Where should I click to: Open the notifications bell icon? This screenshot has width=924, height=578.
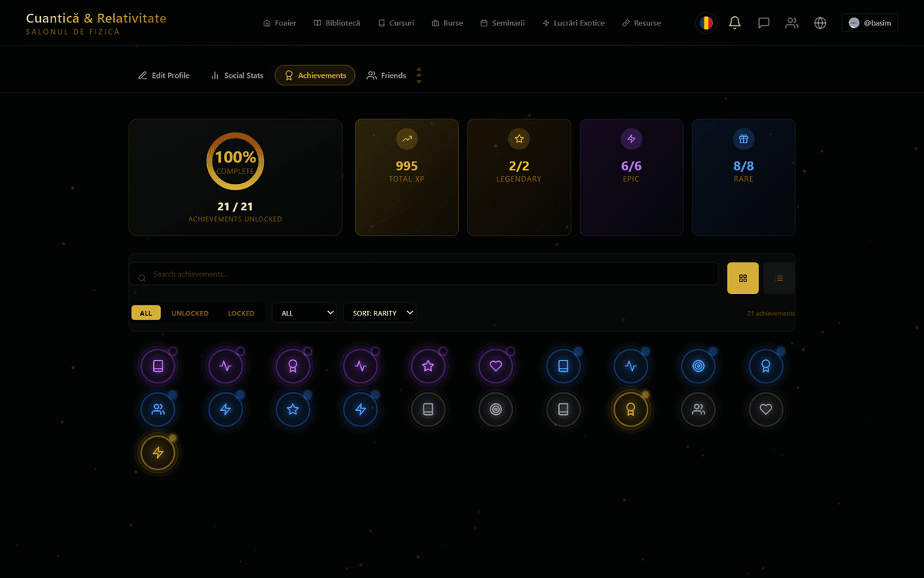735,23
